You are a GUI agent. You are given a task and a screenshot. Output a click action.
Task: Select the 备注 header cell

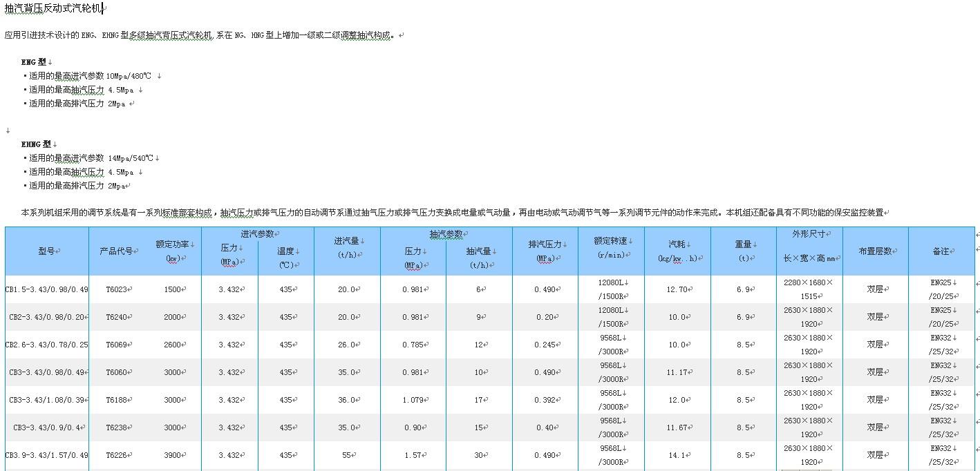pyautogui.click(x=941, y=251)
